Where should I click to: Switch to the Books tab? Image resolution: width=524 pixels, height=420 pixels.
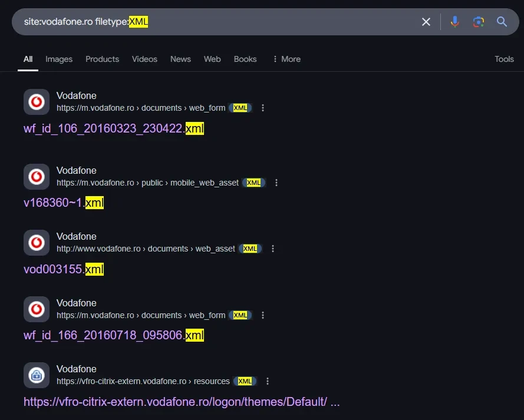click(245, 59)
